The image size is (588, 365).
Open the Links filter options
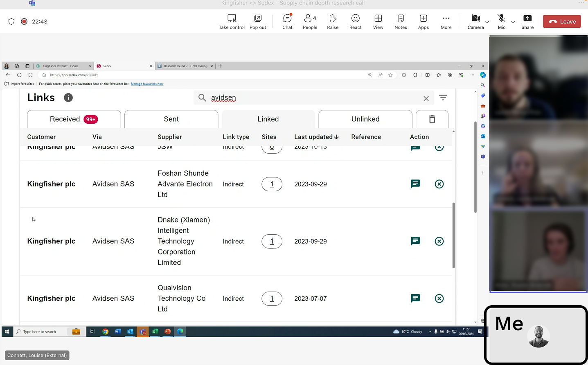[x=443, y=97]
